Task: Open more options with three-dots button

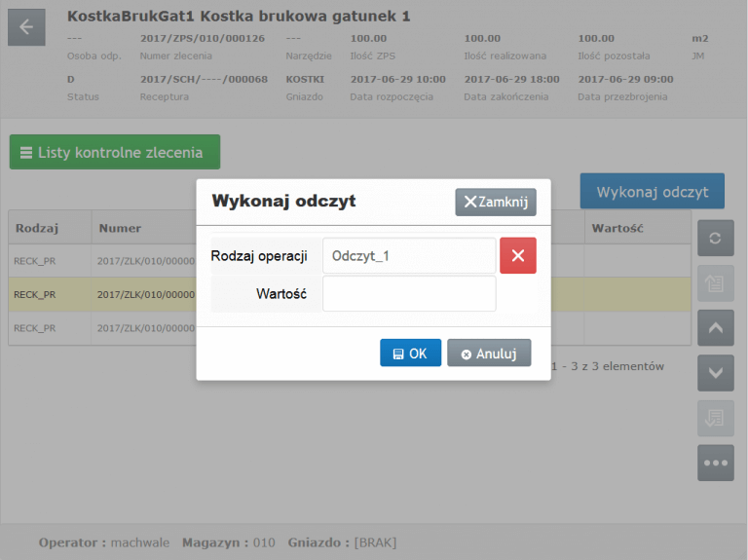Action: click(716, 463)
